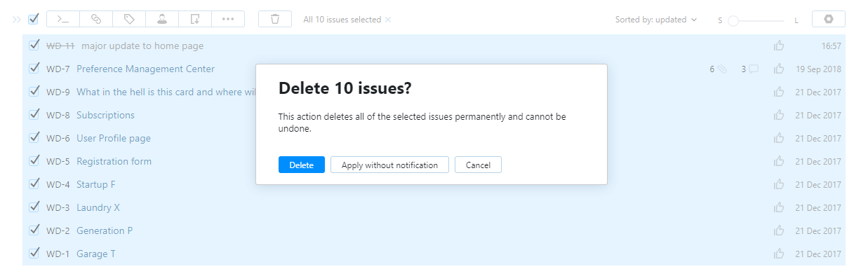The height and width of the screenshot is (276, 868).
Task: Thumbs up the WD-7 issue
Action: pos(779,69)
